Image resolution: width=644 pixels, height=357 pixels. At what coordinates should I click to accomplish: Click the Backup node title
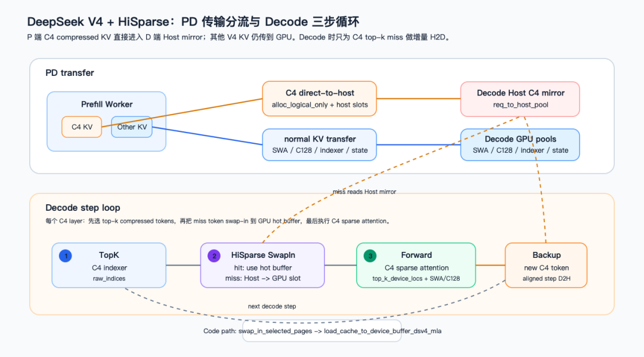click(546, 255)
